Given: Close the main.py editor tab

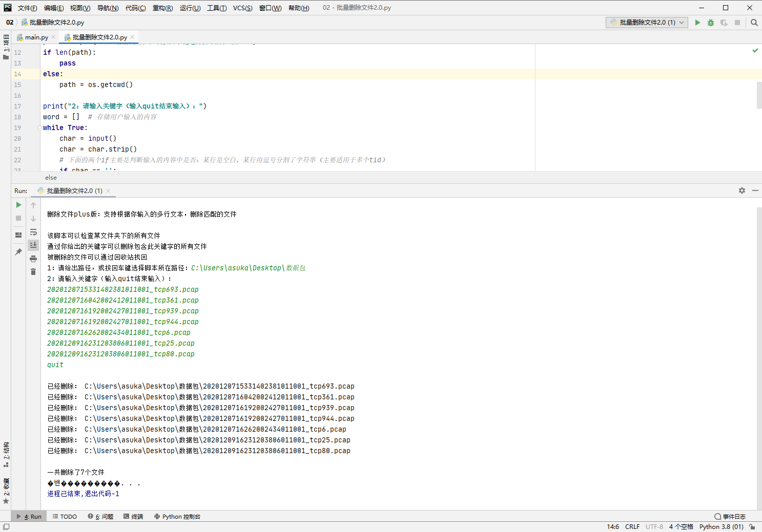Looking at the screenshot, I should [53, 37].
